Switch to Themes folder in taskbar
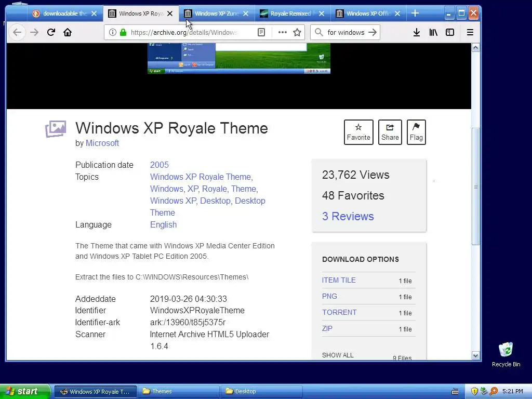532x399 pixels. click(179, 392)
